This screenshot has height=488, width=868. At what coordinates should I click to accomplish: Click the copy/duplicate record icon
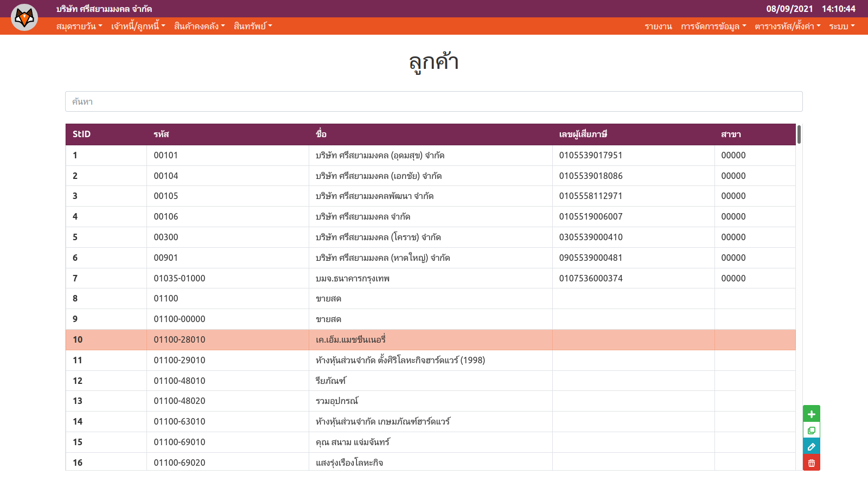pos(812,431)
